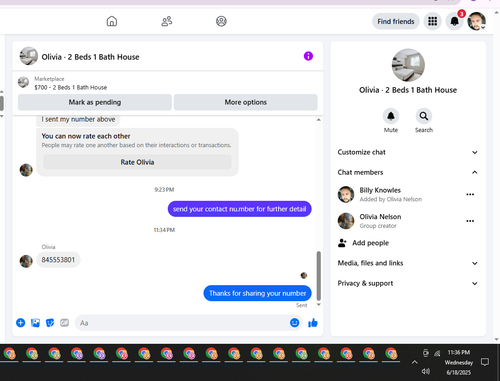This screenshot has width=500, height=381.
Task: Mute the conversation via bell icon
Action: click(391, 116)
